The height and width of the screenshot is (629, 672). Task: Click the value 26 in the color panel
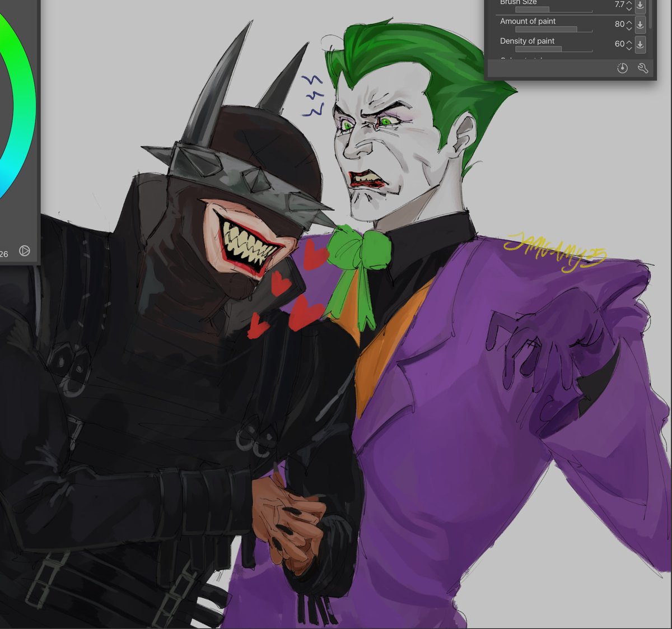pos(4,253)
